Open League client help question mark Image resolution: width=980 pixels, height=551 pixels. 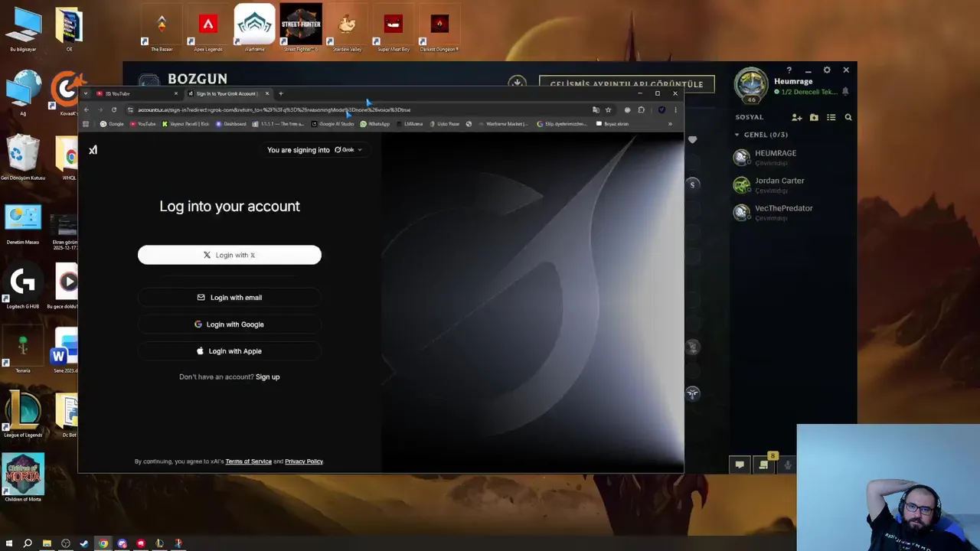coord(789,70)
